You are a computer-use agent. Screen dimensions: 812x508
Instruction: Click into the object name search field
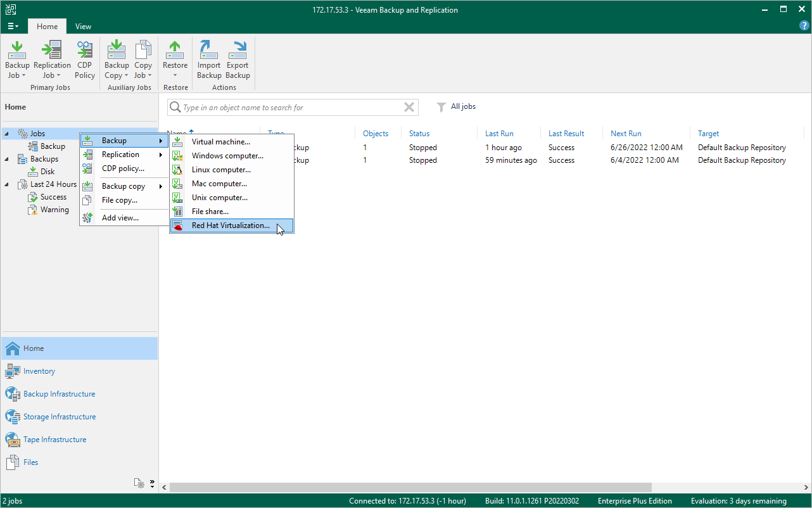(x=292, y=108)
